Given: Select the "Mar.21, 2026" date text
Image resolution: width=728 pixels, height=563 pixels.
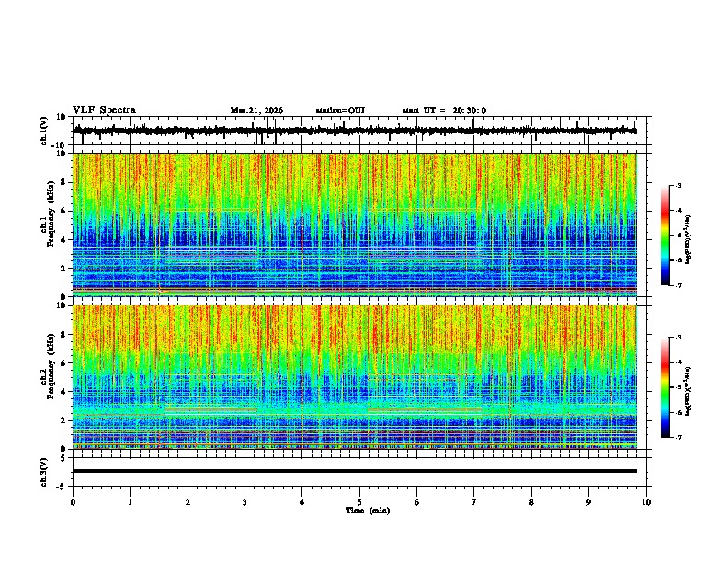Looking at the screenshot, I should [256, 110].
